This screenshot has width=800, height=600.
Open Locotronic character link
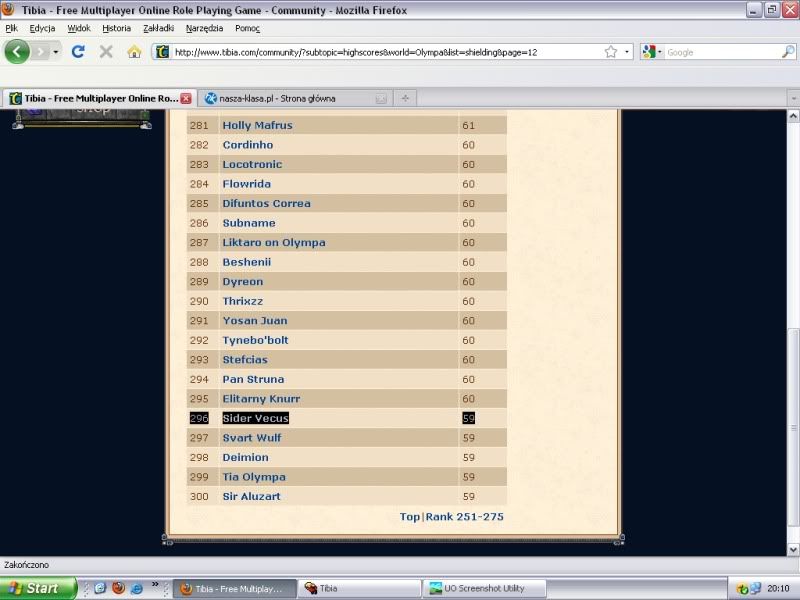point(252,164)
